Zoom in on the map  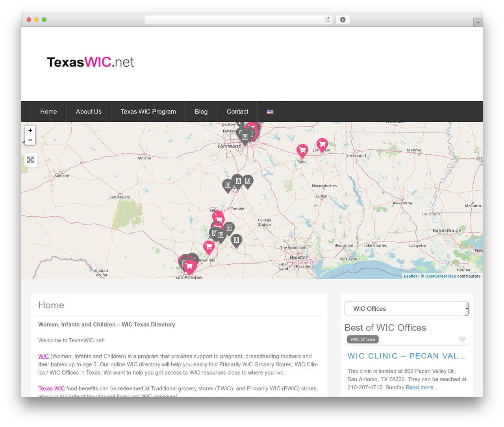tap(30, 130)
